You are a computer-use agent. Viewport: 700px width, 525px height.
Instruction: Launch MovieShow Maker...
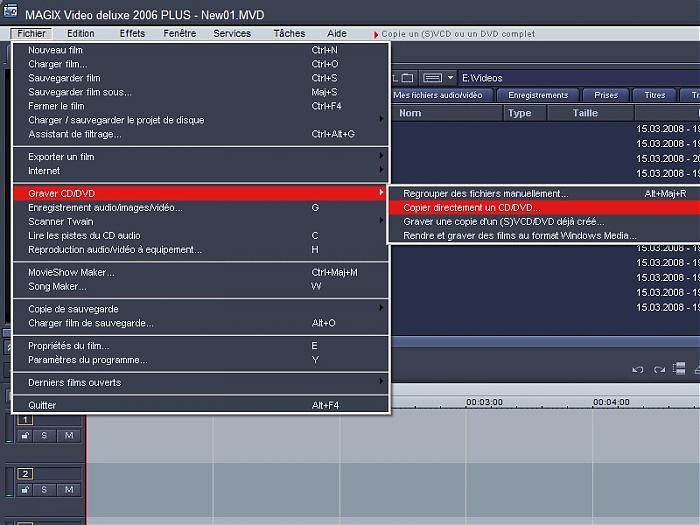click(x=201, y=272)
